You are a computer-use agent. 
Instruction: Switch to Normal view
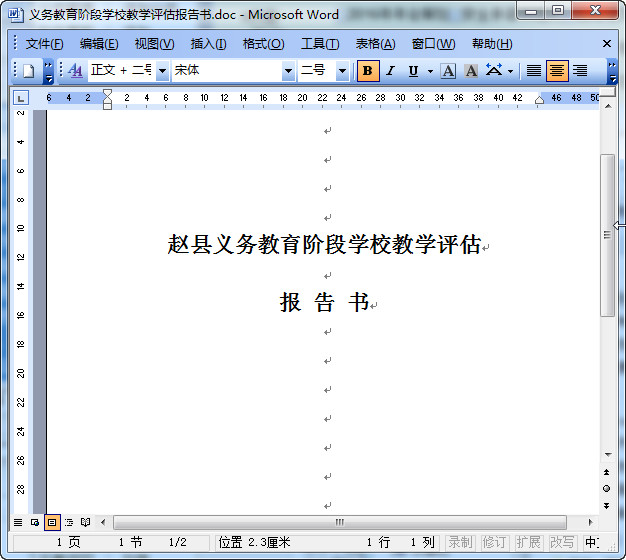click(x=18, y=522)
